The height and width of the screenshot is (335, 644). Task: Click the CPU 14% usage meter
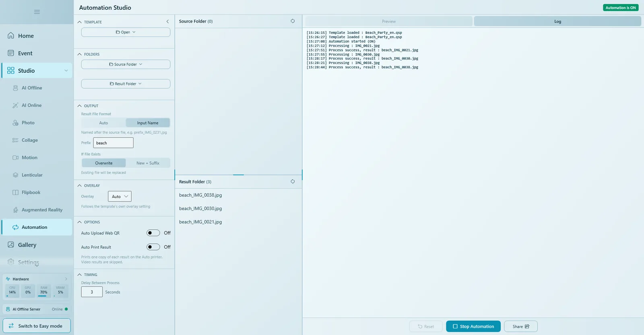point(12,291)
